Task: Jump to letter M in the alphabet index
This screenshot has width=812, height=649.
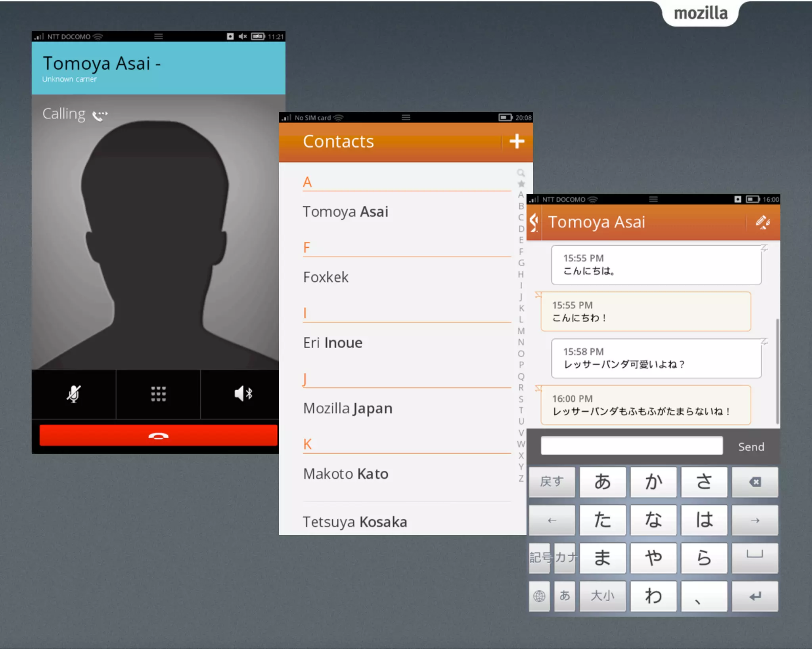Action: tap(521, 331)
